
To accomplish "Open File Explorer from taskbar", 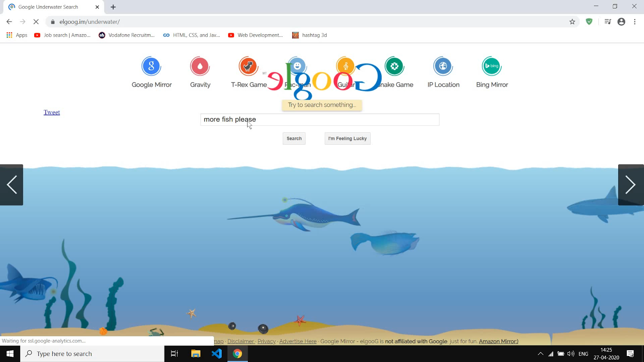I will point(196,354).
